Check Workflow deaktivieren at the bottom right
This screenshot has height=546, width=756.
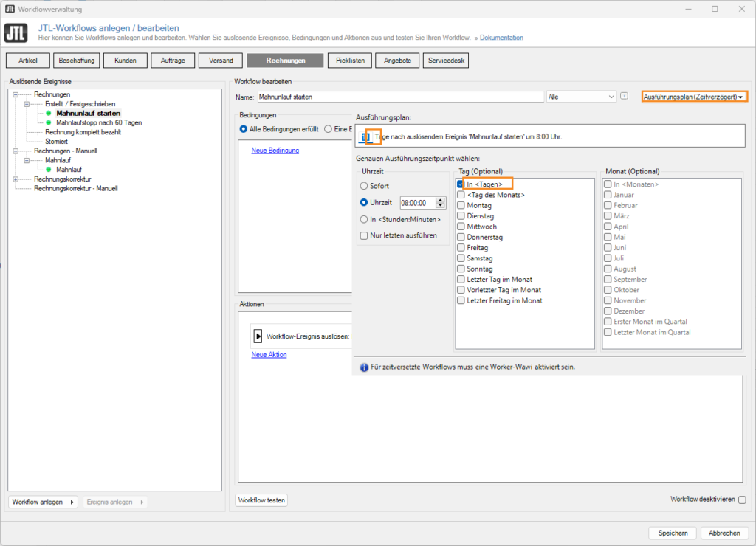(x=741, y=500)
